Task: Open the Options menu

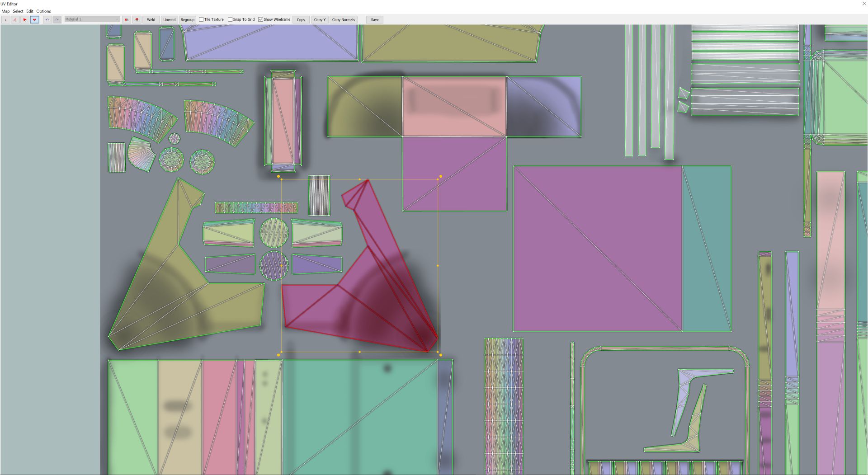Action: click(43, 11)
